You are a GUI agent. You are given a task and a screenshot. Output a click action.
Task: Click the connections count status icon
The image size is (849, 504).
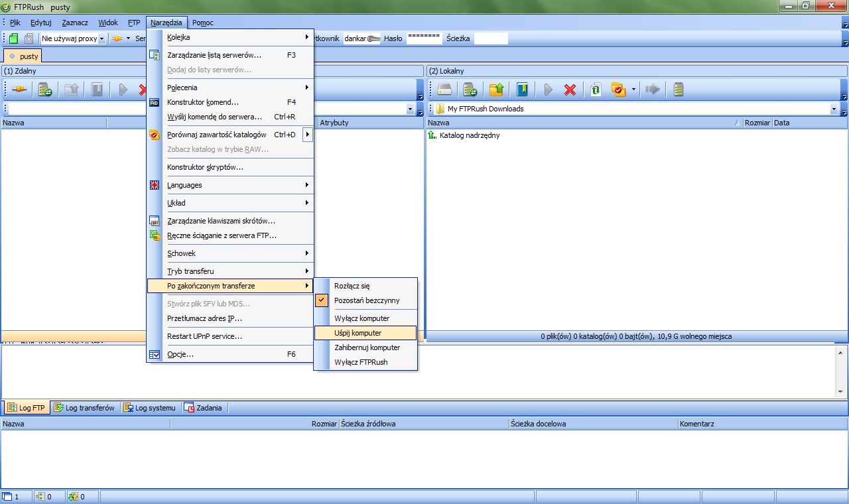pos(40,496)
